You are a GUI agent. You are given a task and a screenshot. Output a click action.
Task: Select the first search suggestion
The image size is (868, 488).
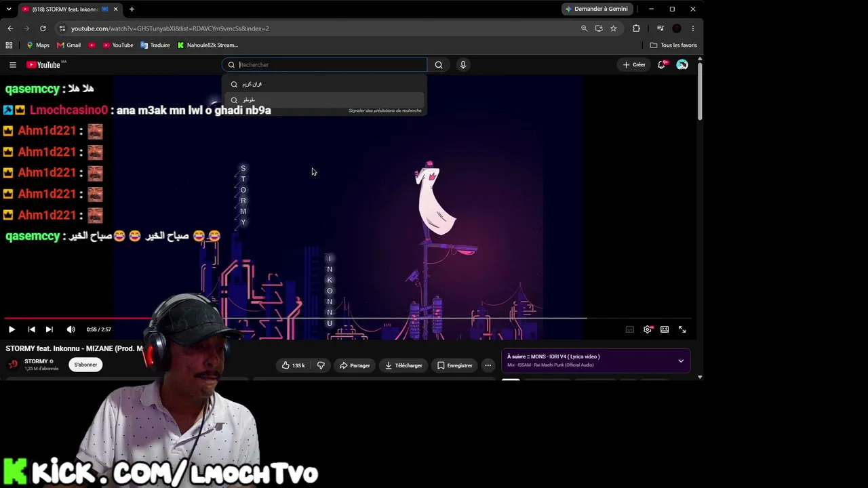[x=324, y=84]
